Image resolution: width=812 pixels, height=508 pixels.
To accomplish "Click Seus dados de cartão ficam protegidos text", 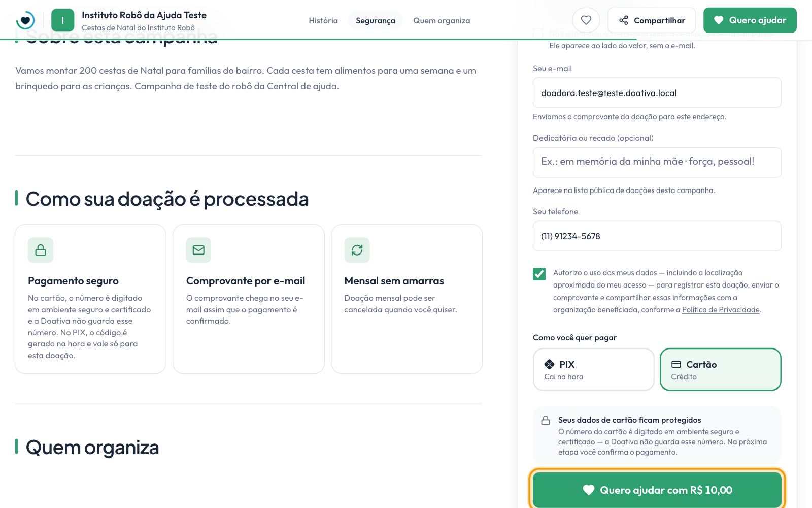I will 629,420.
